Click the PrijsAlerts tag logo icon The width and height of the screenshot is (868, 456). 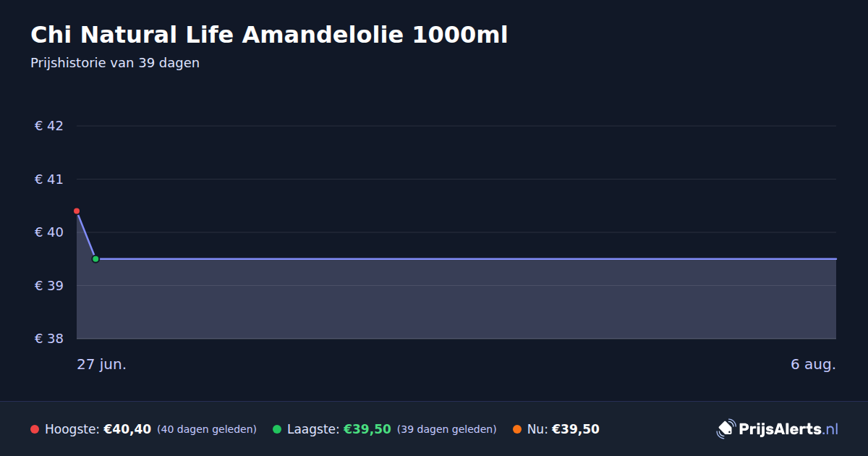pyautogui.click(x=726, y=429)
